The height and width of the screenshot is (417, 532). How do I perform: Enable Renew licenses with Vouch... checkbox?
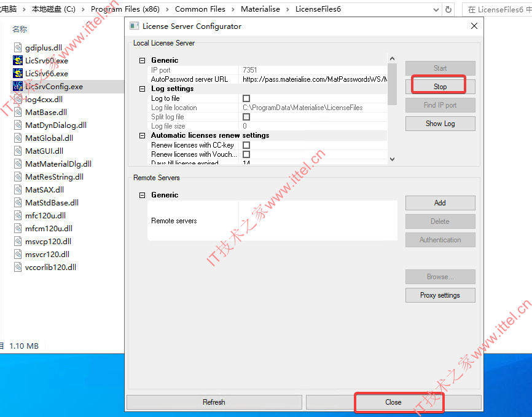(246, 154)
